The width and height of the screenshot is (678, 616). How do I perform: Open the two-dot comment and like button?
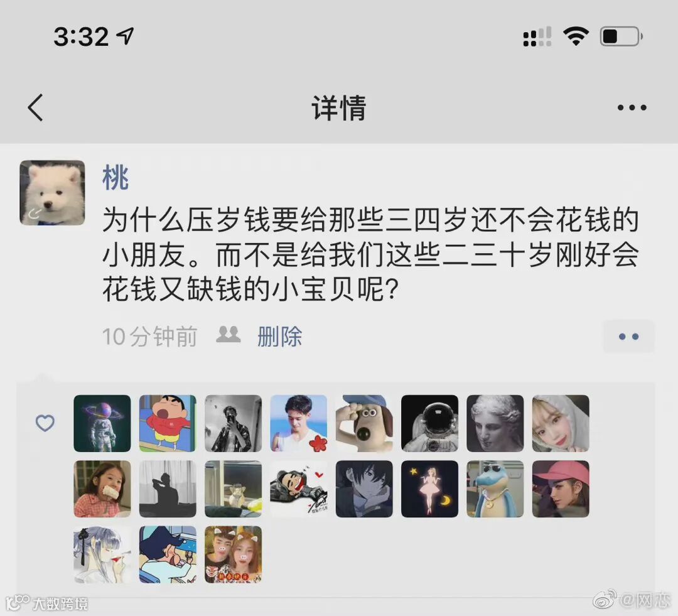(628, 336)
